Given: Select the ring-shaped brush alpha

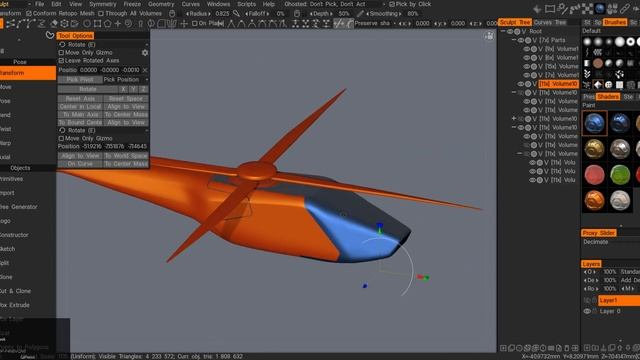Looking at the screenshot, I should pyautogui.click(x=631, y=41).
